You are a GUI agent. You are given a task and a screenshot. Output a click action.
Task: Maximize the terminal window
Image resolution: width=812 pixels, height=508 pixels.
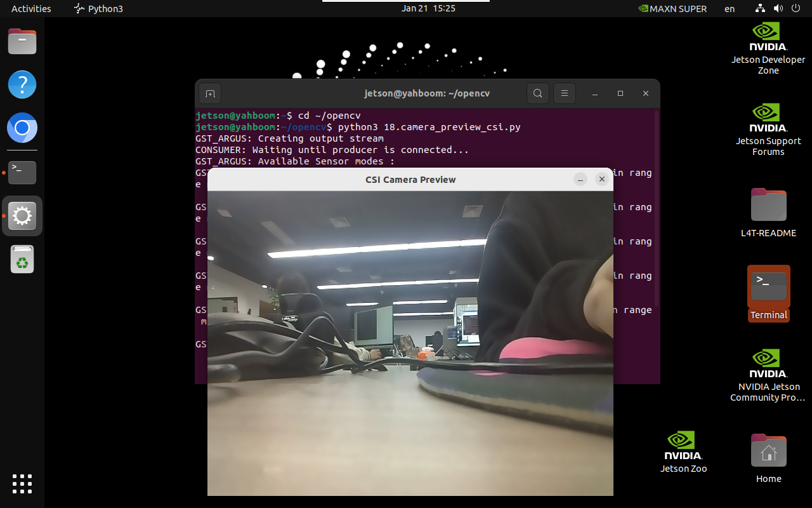coord(620,93)
